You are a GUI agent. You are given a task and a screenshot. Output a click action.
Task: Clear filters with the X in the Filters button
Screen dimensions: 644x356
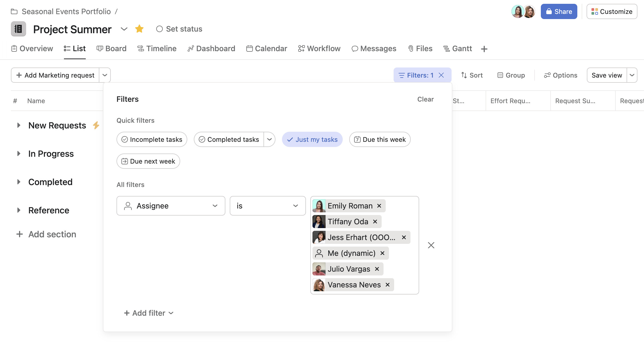(441, 75)
